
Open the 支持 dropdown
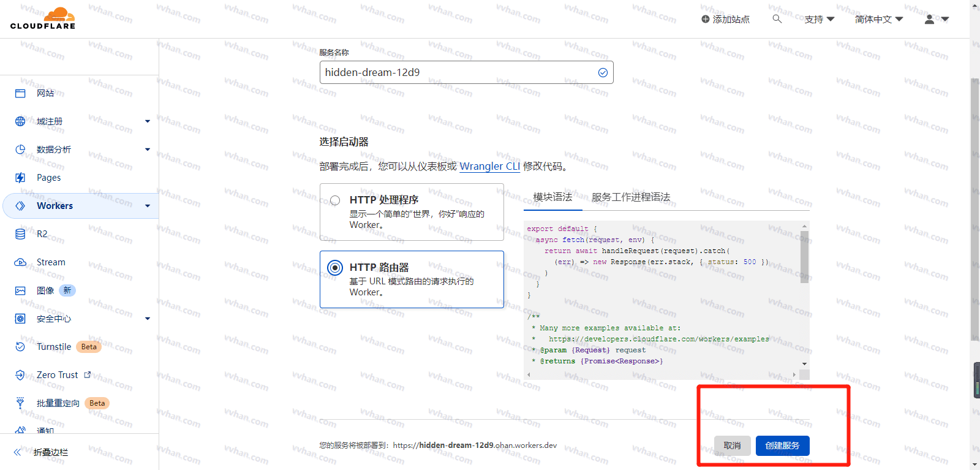(x=820, y=20)
